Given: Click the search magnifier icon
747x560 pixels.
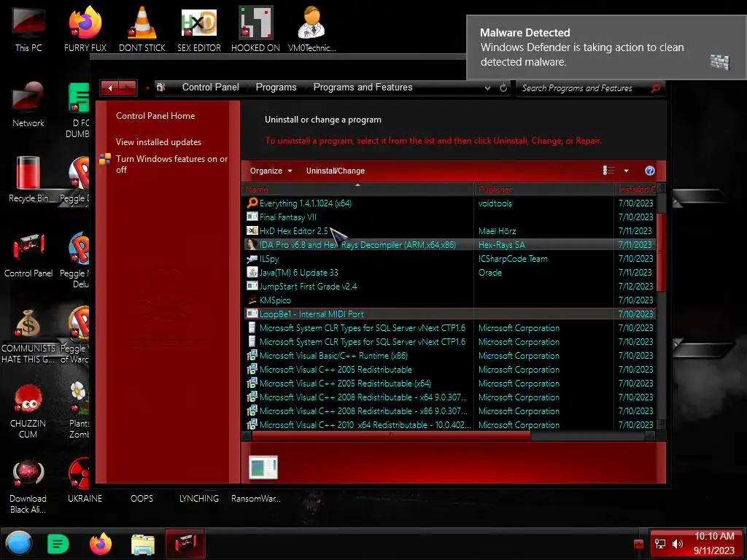Looking at the screenshot, I should pyautogui.click(x=656, y=88).
